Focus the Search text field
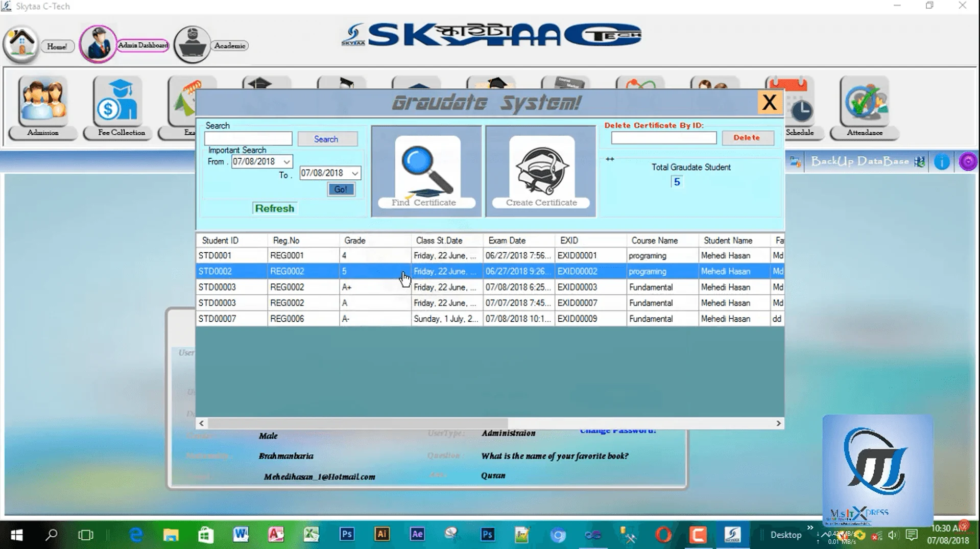Image resolution: width=980 pixels, height=549 pixels. point(248,139)
